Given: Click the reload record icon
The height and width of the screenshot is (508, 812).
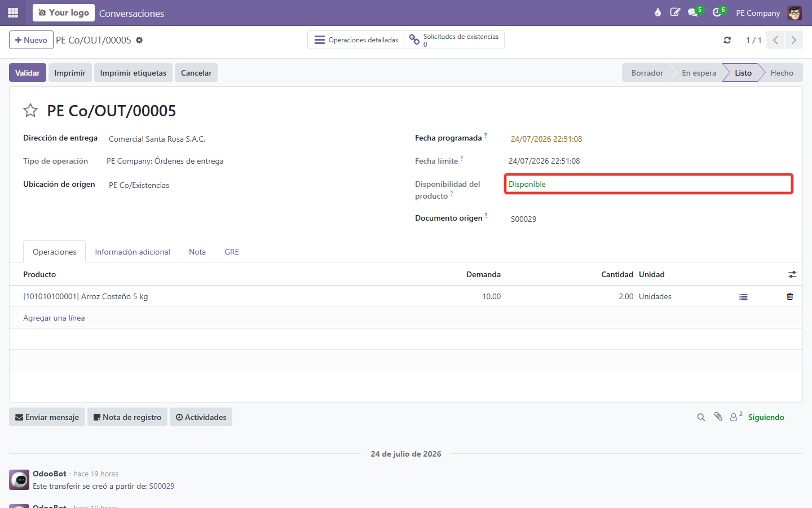Looking at the screenshot, I should (x=727, y=40).
